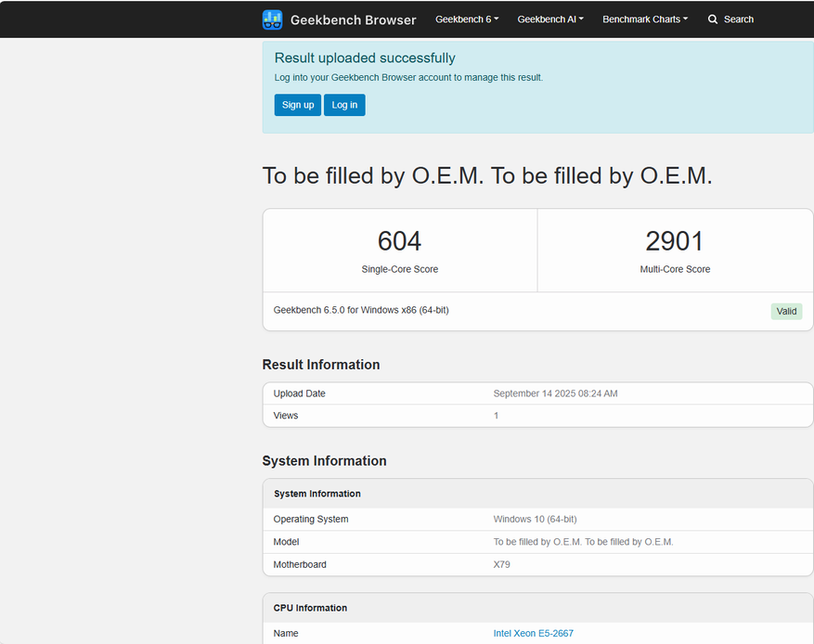
Task: Click the Search text in navbar
Action: coord(739,19)
